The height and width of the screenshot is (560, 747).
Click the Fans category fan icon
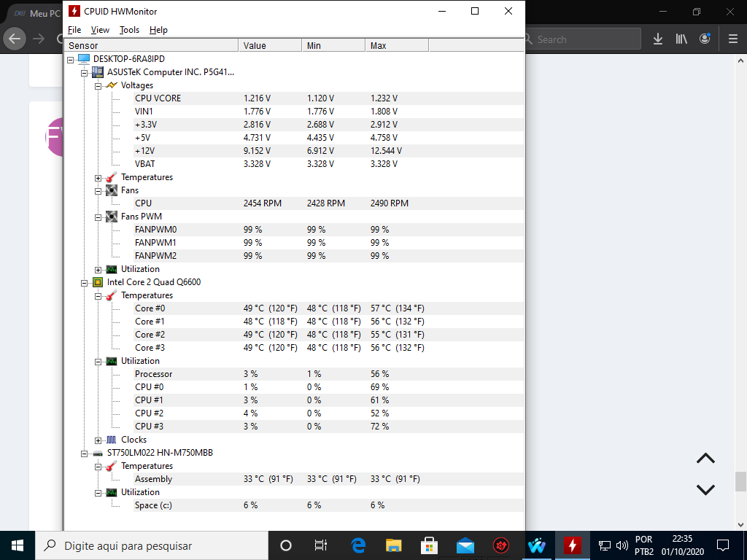(x=112, y=190)
